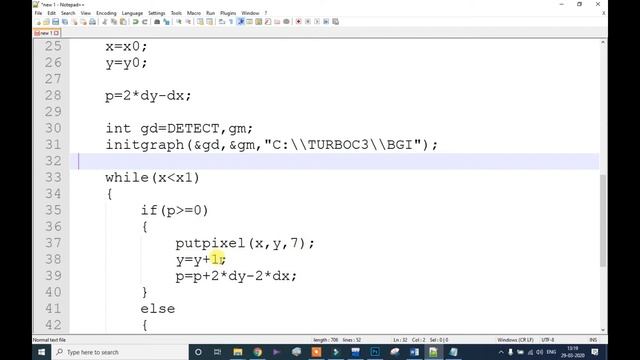
Task: Open the File menu
Action: (38, 13)
